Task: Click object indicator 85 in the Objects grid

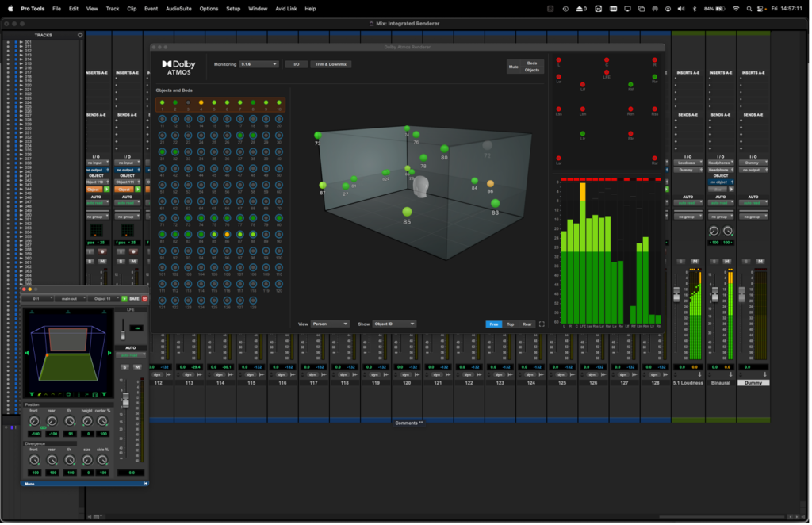Action: (x=214, y=235)
